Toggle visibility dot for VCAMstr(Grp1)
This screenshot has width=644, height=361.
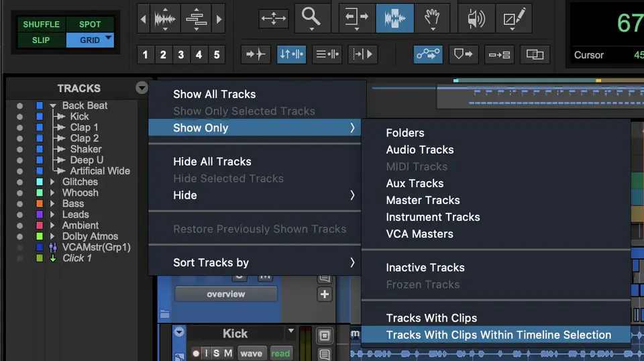pyautogui.click(x=19, y=247)
